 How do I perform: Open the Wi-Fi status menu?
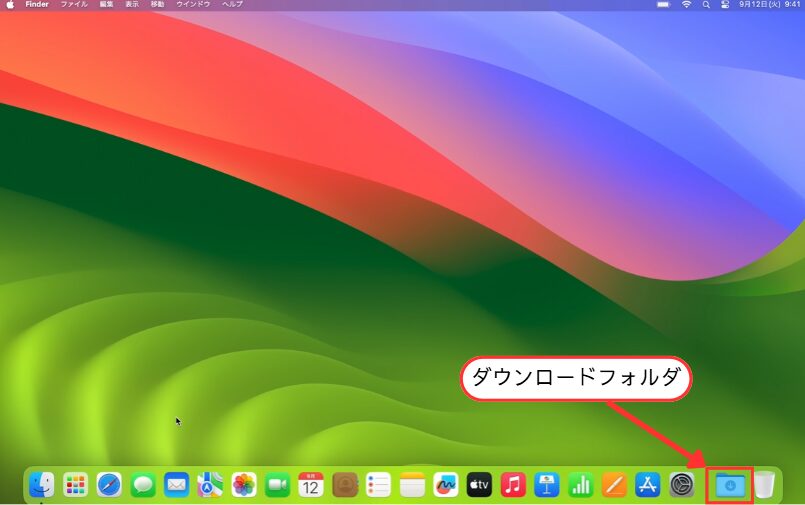coord(686,5)
